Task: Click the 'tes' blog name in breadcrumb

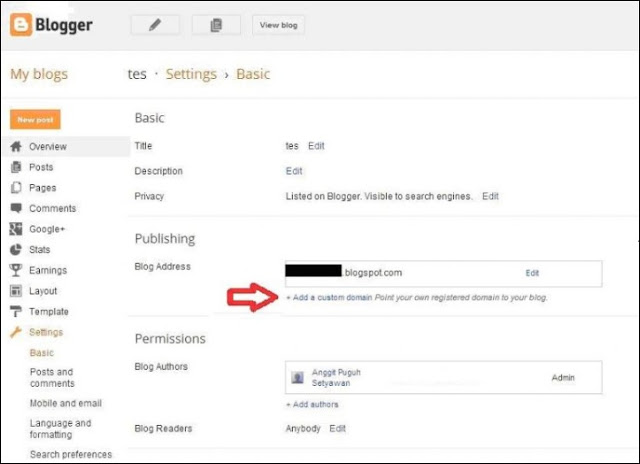Action: [137, 74]
